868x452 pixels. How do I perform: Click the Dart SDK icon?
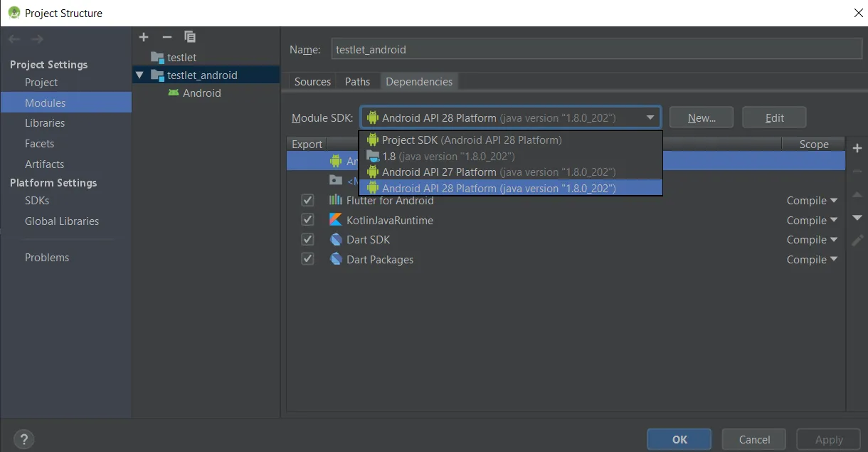(336, 239)
